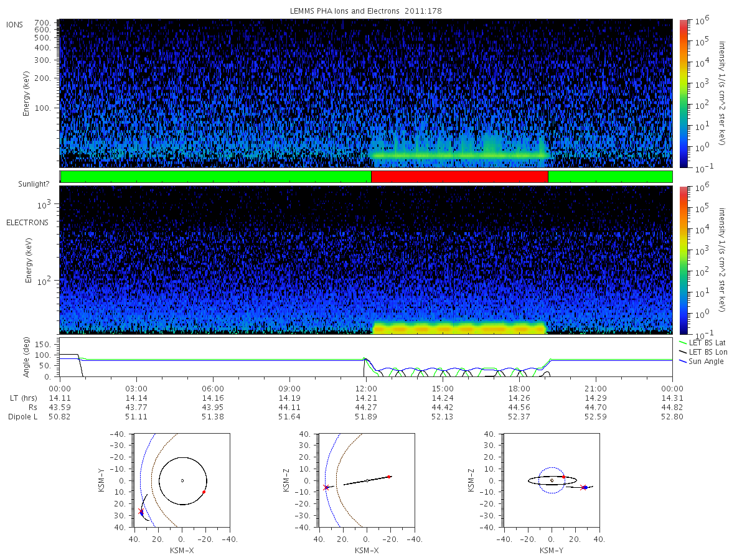Click the bright yellow electron band in the spectrogram
This screenshot has height=560, width=747.
[x=459, y=327]
